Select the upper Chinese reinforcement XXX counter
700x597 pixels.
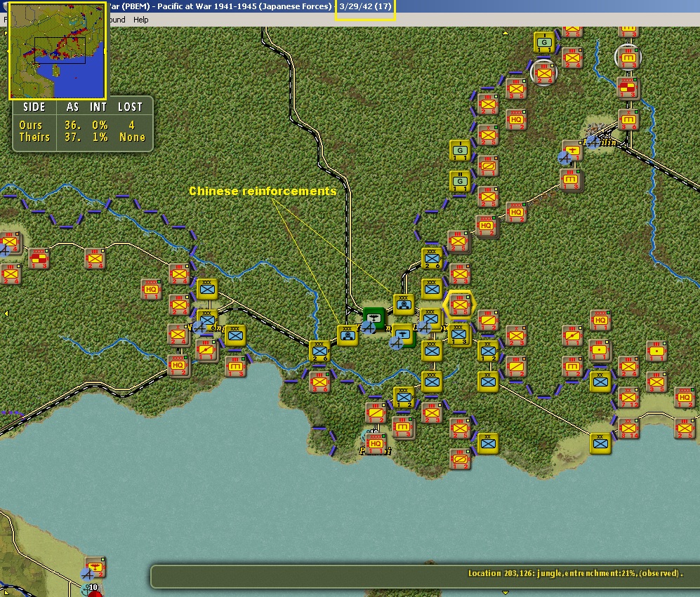pos(404,304)
